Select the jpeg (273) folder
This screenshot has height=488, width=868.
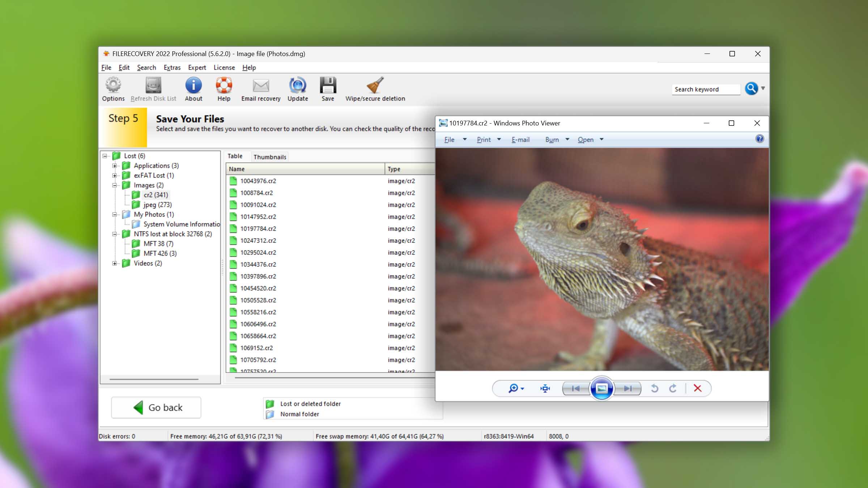(157, 205)
